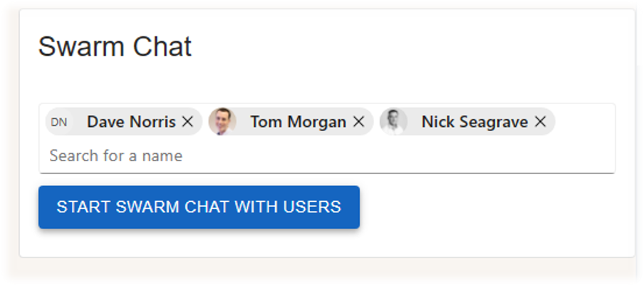Delete Nick Seagrave from the people picker
Viewport: 644px width, 286px height.
tap(541, 122)
